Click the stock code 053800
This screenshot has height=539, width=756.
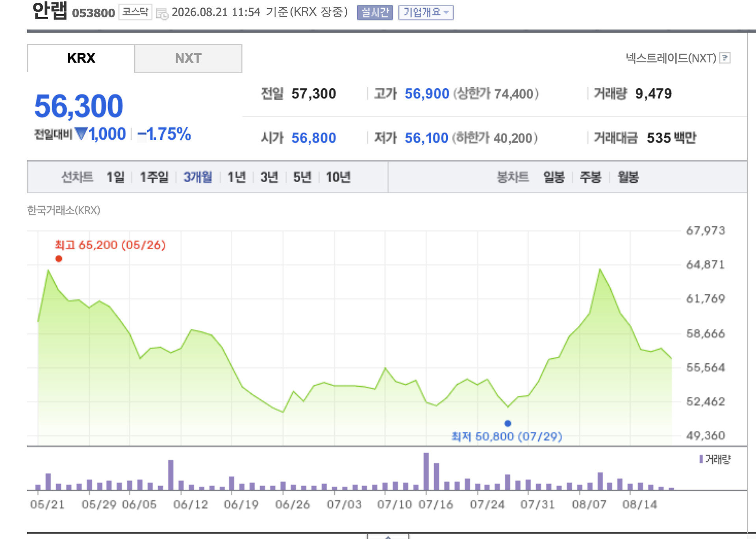(x=94, y=13)
